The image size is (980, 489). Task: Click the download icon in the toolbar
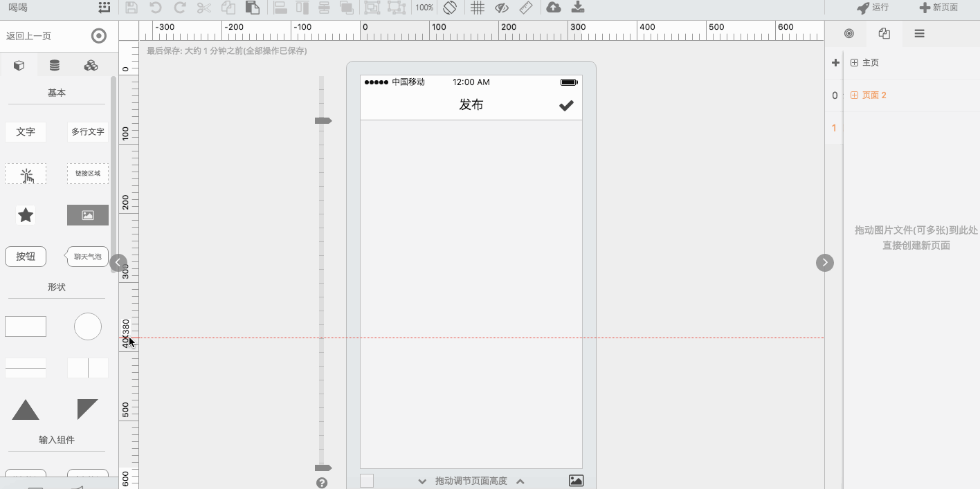coord(577,8)
